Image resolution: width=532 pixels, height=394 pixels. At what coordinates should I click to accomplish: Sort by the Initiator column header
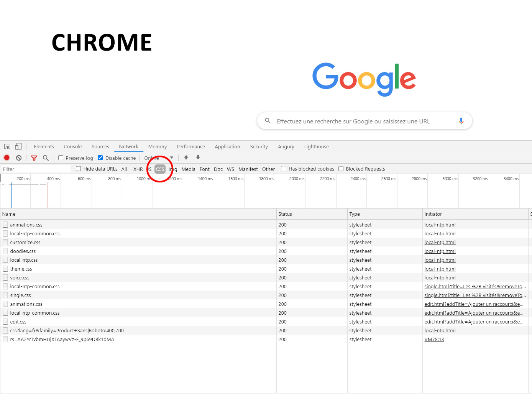pos(475,214)
